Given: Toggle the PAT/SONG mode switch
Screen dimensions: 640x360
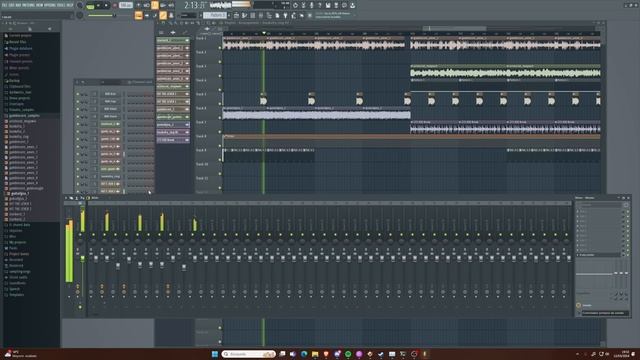Looking at the screenshot, I should (x=90, y=6).
